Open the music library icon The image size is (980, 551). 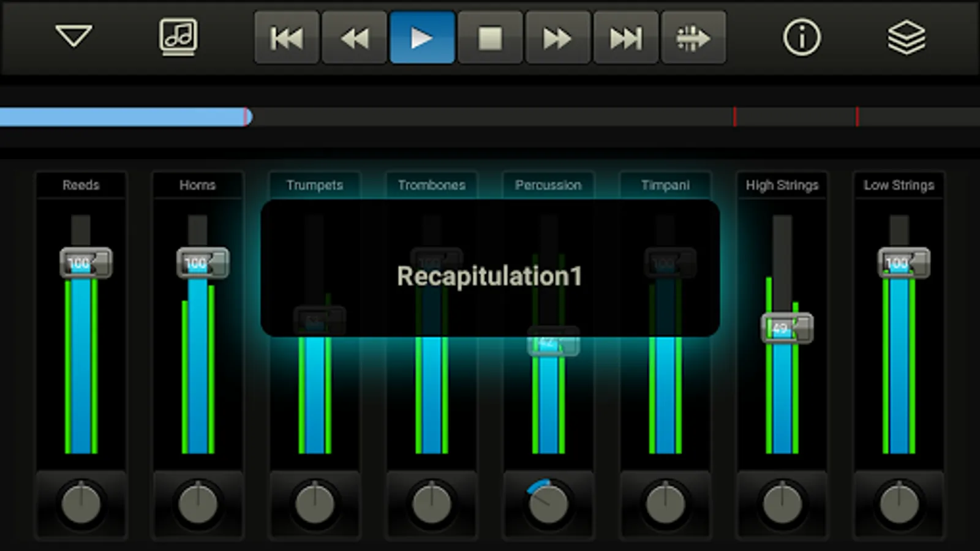178,37
